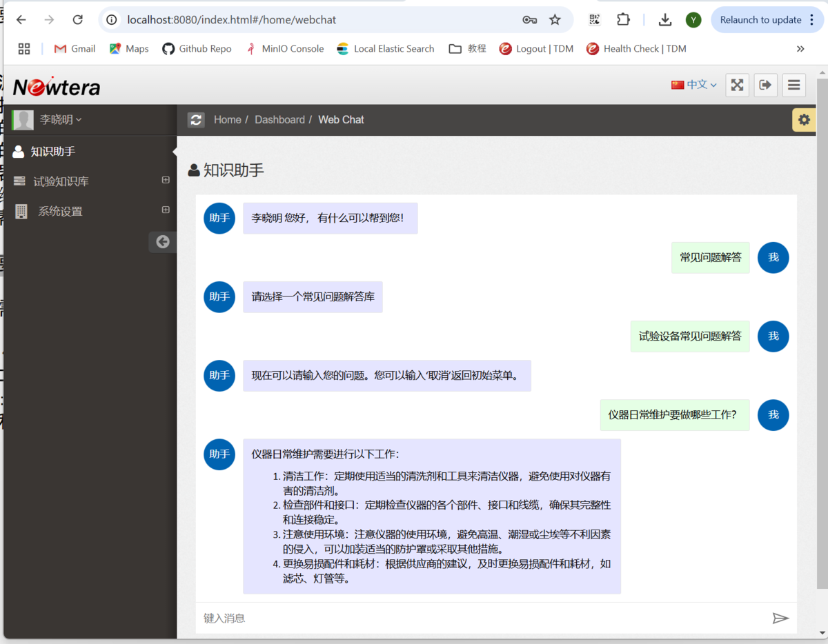Open the 教程 bookmark folder
The width and height of the screenshot is (828, 644).
467,49
